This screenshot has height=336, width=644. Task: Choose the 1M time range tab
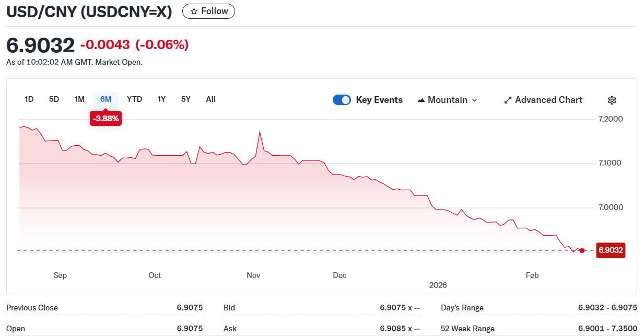coord(79,99)
